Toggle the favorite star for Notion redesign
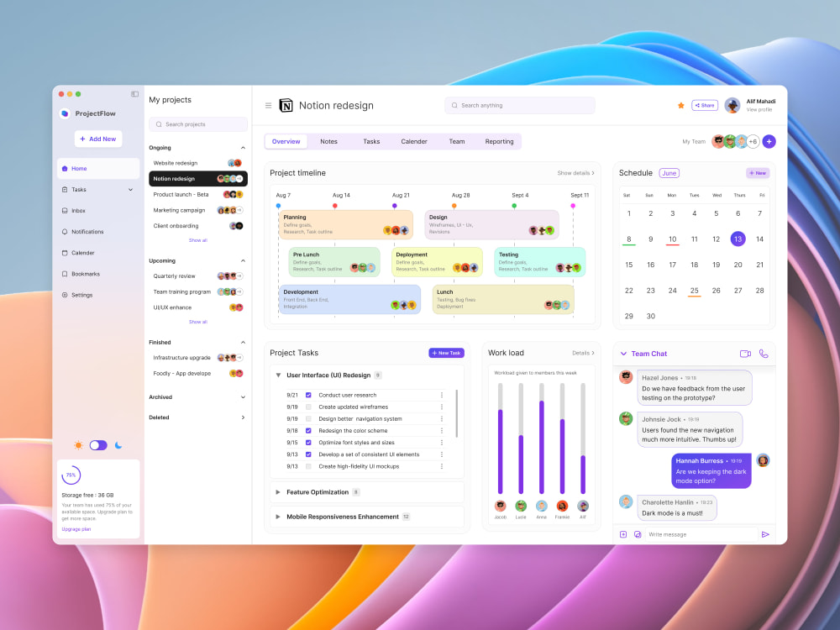Screen dimensions: 840x630 point(680,105)
